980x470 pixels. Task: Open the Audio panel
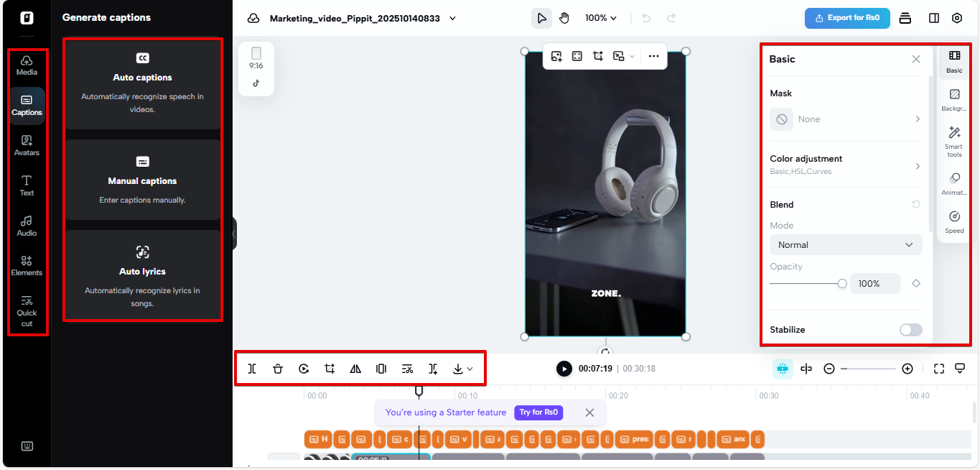coord(27,226)
